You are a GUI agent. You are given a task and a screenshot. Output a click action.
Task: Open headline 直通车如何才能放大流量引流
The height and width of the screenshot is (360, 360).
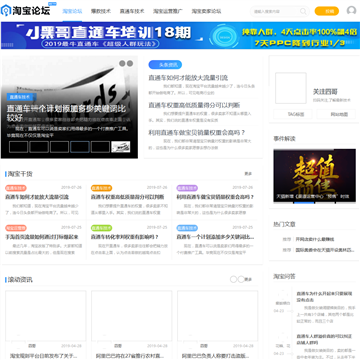tap(188, 78)
